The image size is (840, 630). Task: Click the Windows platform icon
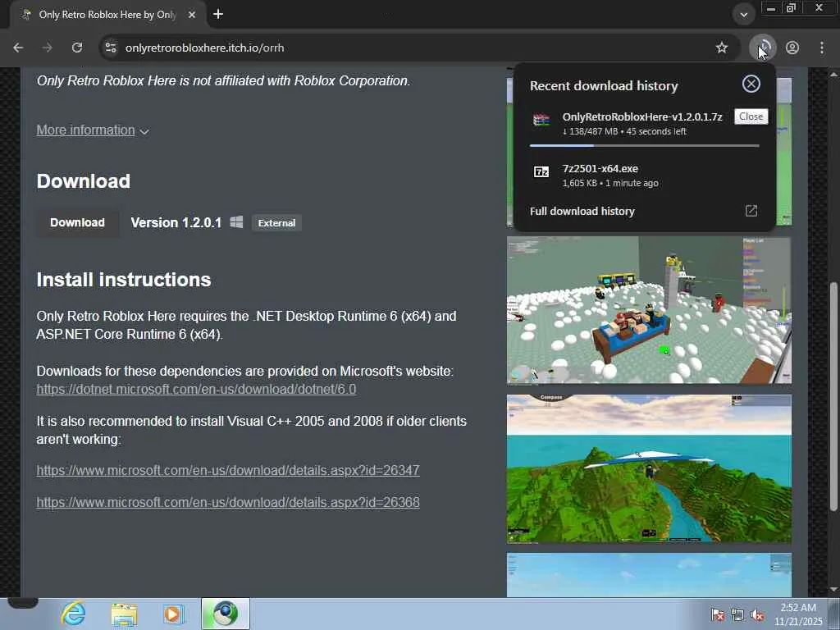tap(236, 222)
